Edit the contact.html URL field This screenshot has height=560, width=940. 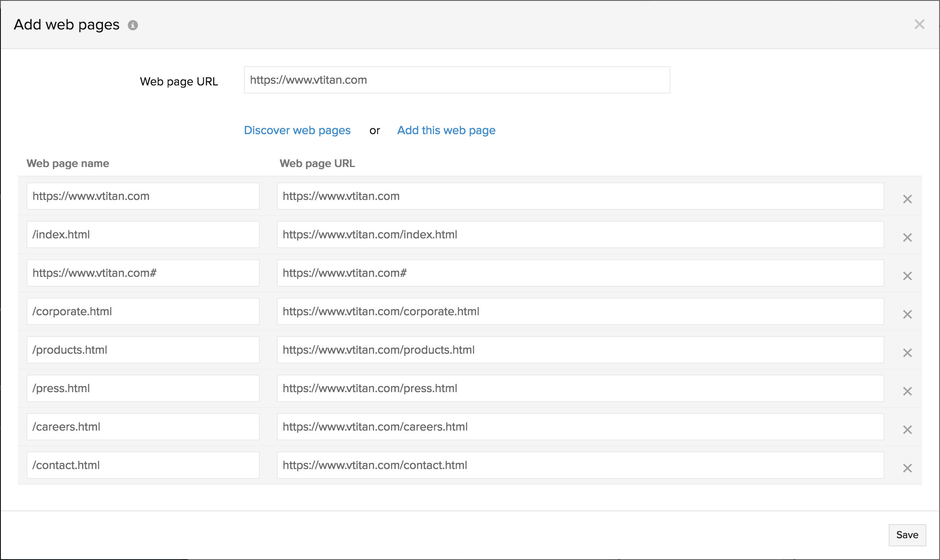580,465
